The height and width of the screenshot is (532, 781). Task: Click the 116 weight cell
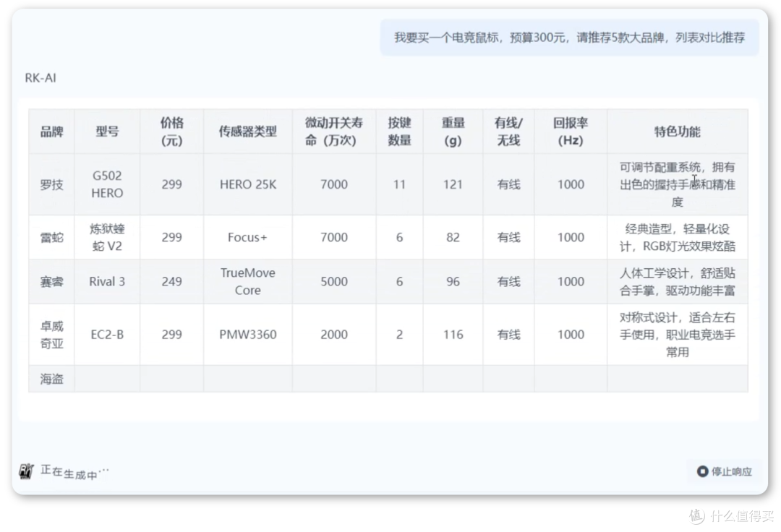coord(453,335)
